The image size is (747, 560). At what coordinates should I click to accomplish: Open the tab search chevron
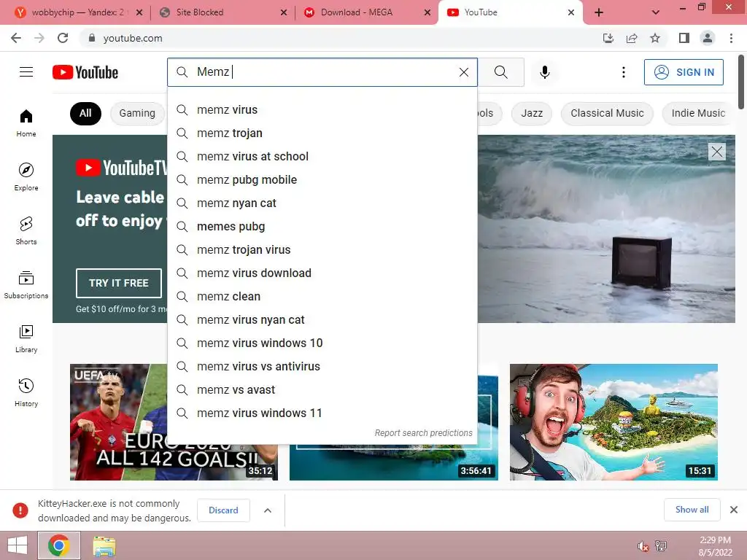coord(656,12)
